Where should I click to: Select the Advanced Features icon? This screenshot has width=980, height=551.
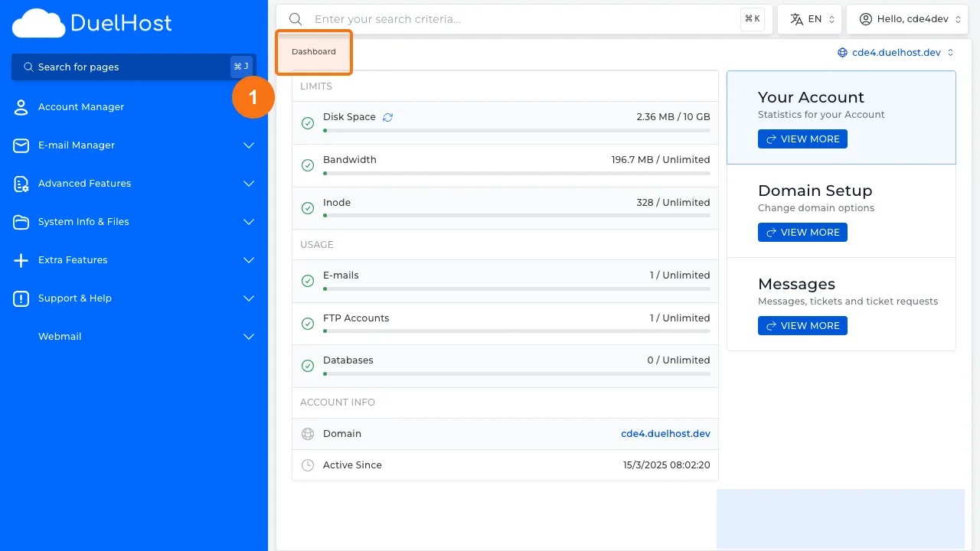pyautogui.click(x=21, y=183)
